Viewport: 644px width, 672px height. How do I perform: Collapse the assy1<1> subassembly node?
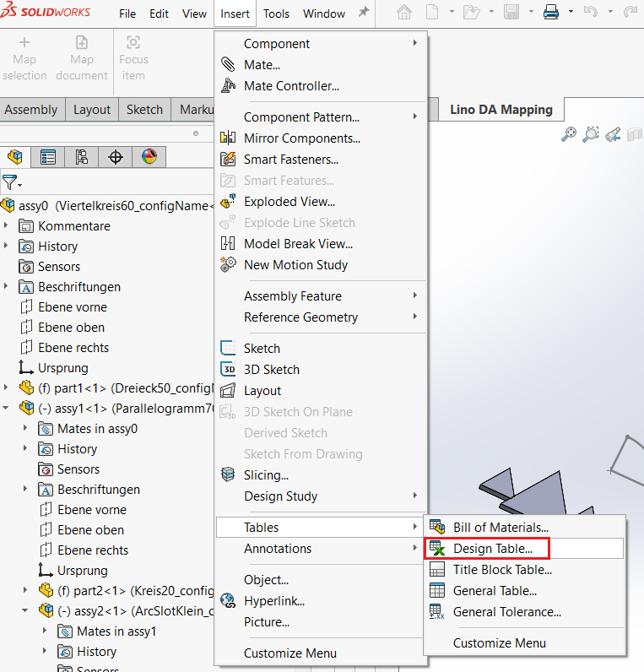point(7,408)
